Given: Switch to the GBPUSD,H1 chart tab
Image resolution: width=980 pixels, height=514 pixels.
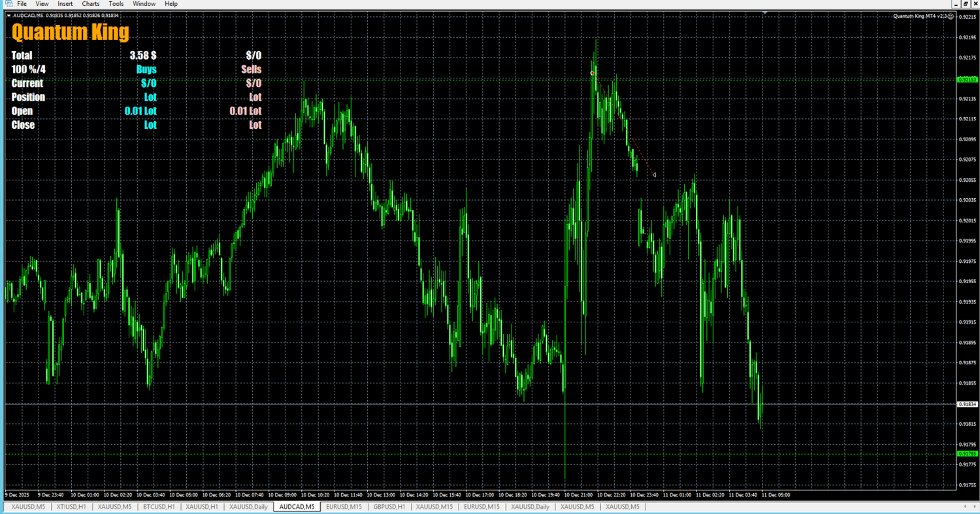Looking at the screenshot, I should 389,507.
